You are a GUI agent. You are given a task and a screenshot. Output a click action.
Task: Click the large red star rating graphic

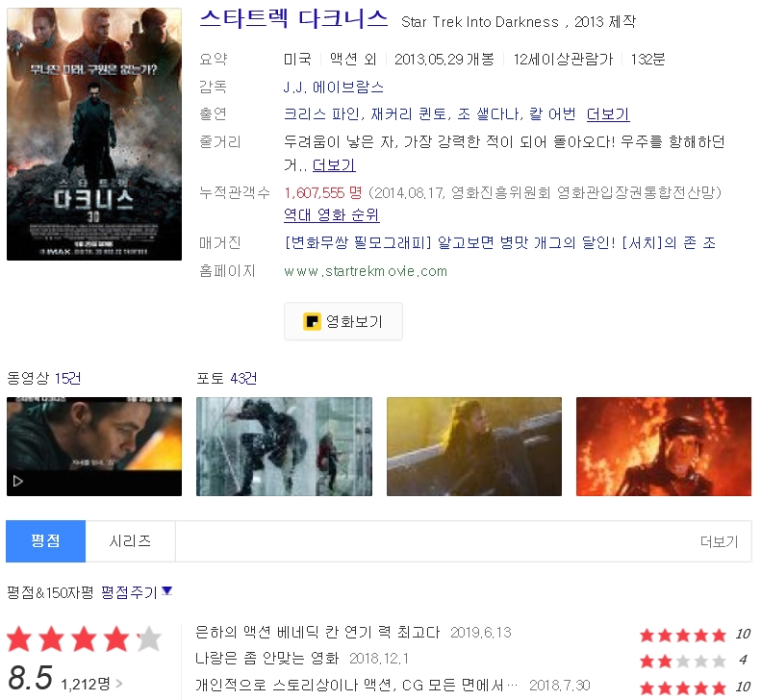coord(84,638)
